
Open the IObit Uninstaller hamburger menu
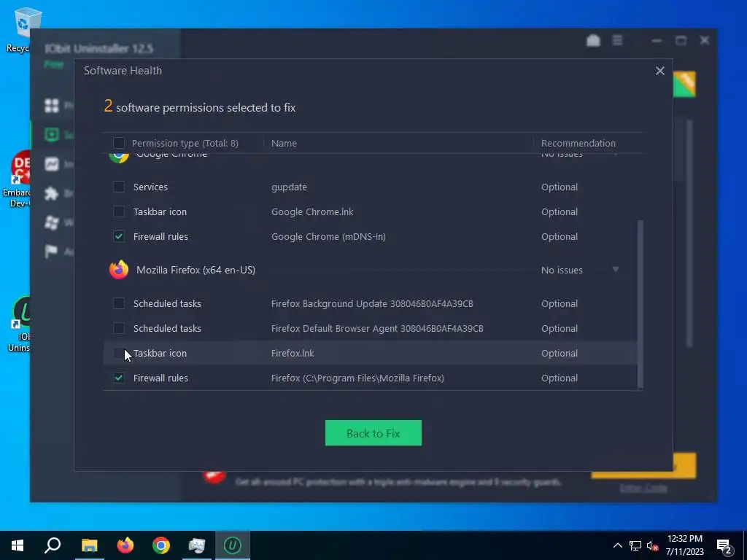coord(617,41)
